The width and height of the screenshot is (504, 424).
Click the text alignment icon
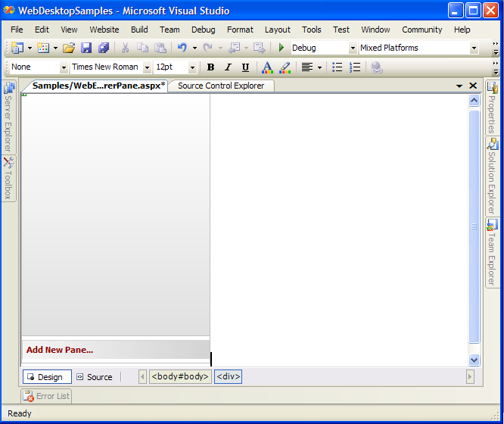point(306,67)
